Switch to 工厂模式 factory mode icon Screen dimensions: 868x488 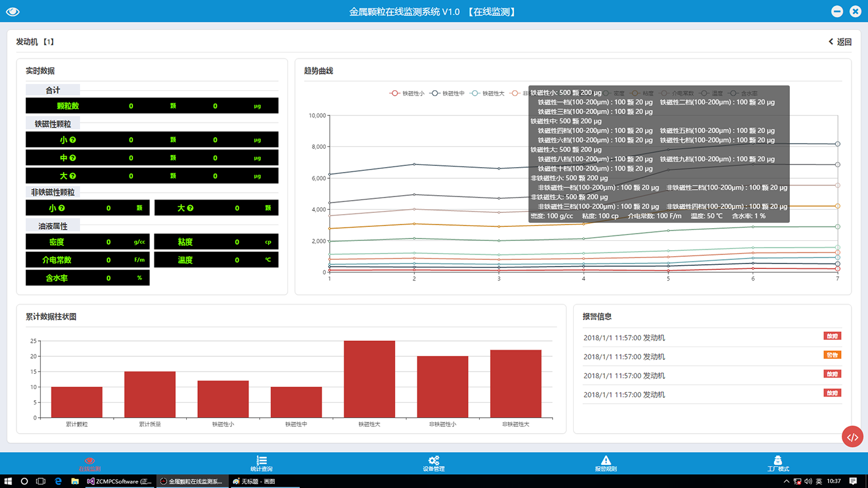778,463
